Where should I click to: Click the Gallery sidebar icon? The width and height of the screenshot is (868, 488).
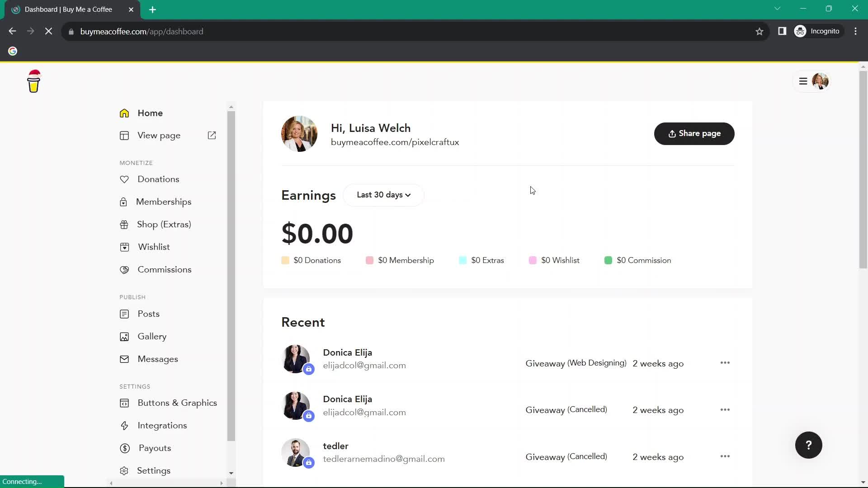(x=125, y=336)
